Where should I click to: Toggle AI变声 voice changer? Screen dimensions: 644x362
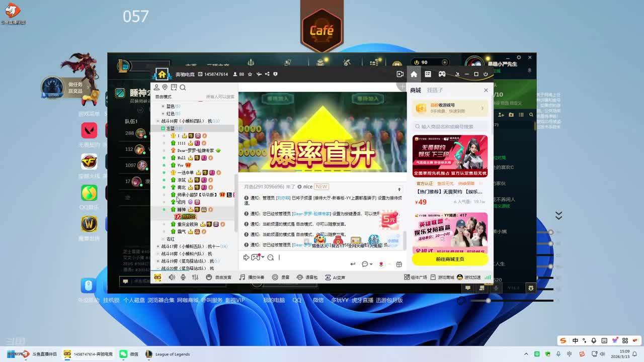point(335,277)
